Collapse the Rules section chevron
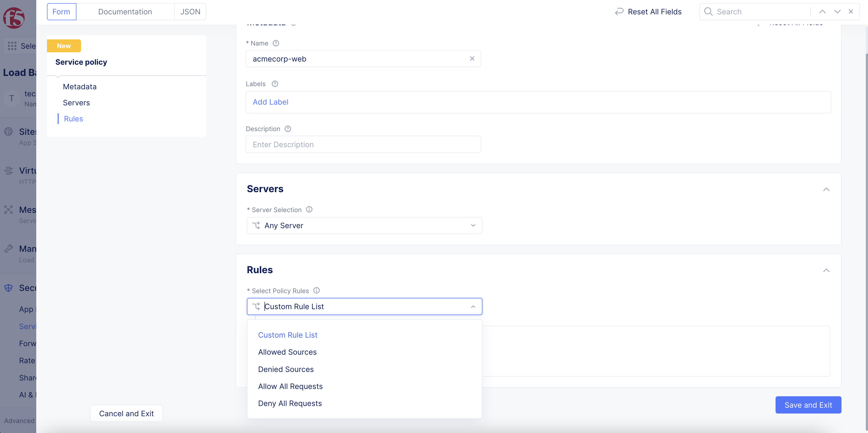The image size is (868, 433). pos(826,270)
